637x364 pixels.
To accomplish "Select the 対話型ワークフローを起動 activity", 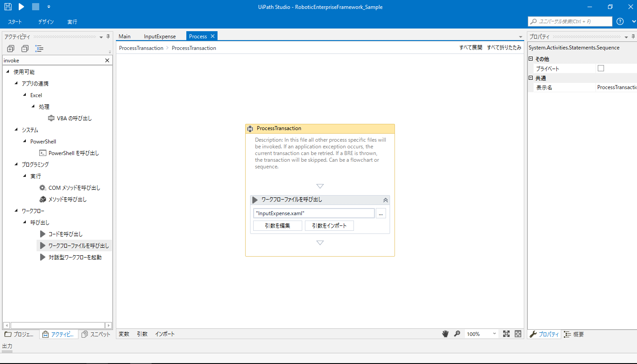I will [x=71, y=257].
